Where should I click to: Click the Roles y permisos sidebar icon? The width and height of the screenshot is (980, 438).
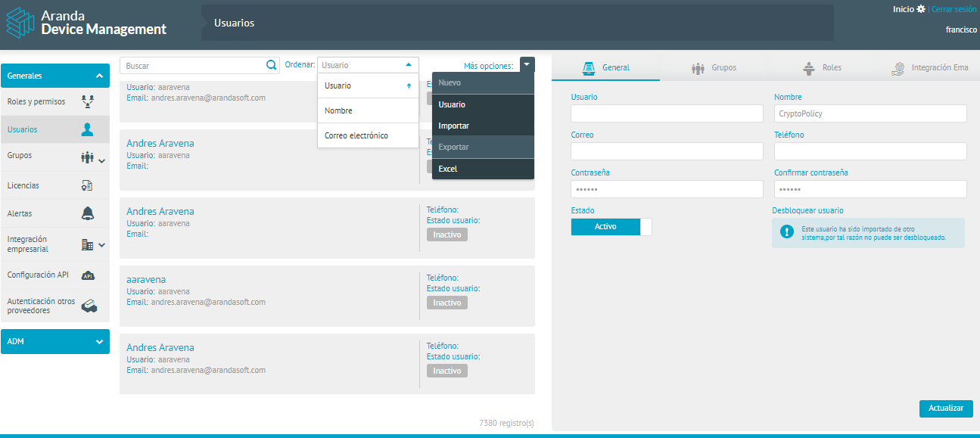[87, 101]
